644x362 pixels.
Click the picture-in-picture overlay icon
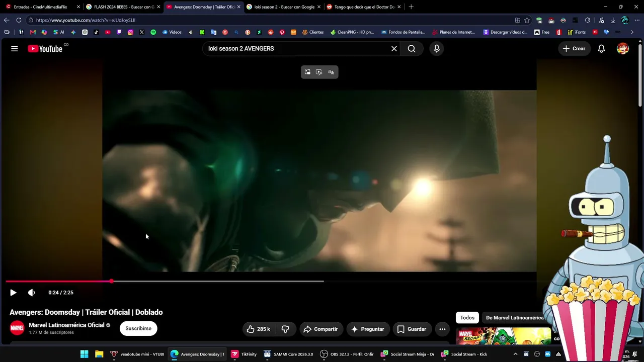tap(307, 72)
